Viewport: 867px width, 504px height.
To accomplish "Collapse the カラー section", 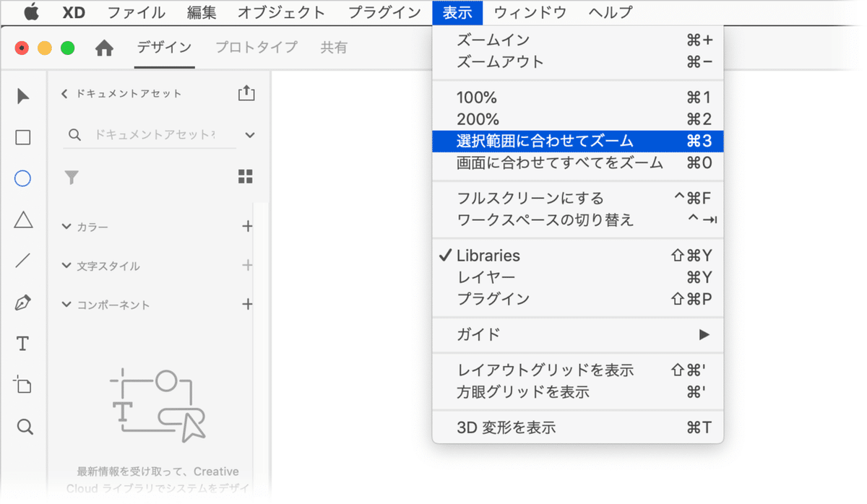I will pos(68,227).
